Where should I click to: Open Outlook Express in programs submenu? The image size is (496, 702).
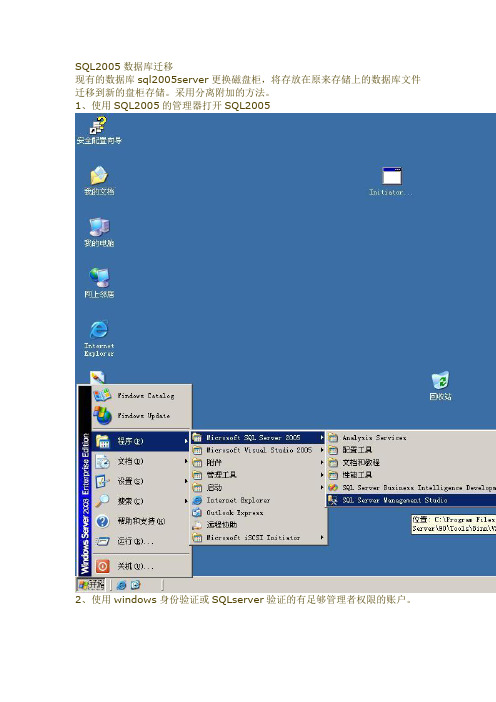point(258,513)
